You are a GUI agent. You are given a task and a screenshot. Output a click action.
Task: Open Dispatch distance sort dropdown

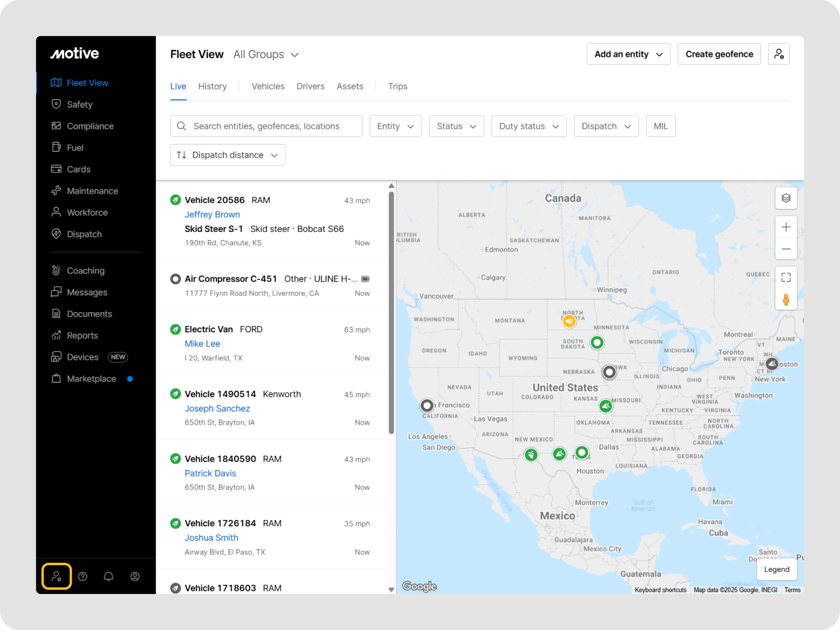pyautogui.click(x=228, y=155)
